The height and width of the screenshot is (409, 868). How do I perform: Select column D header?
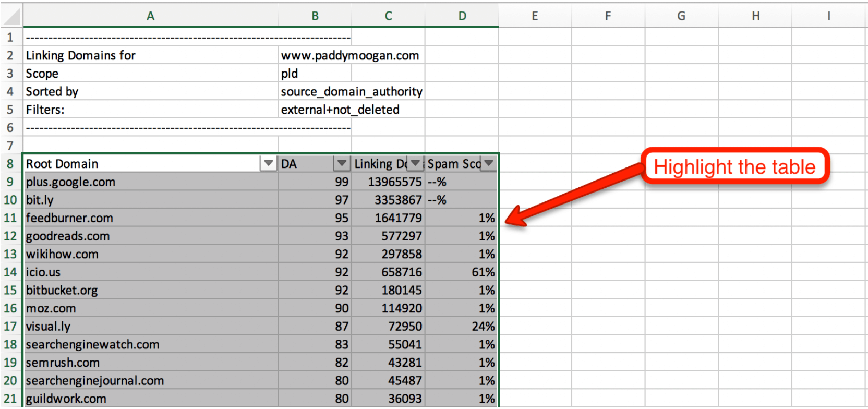462,16
